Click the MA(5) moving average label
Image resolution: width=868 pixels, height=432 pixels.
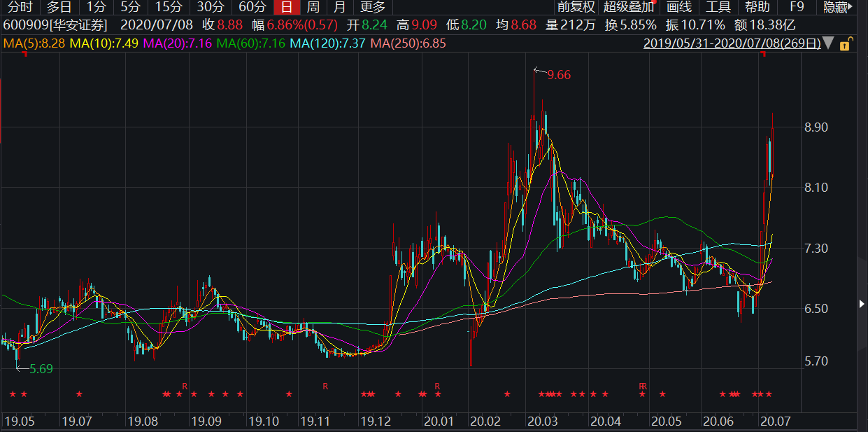(34, 43)
